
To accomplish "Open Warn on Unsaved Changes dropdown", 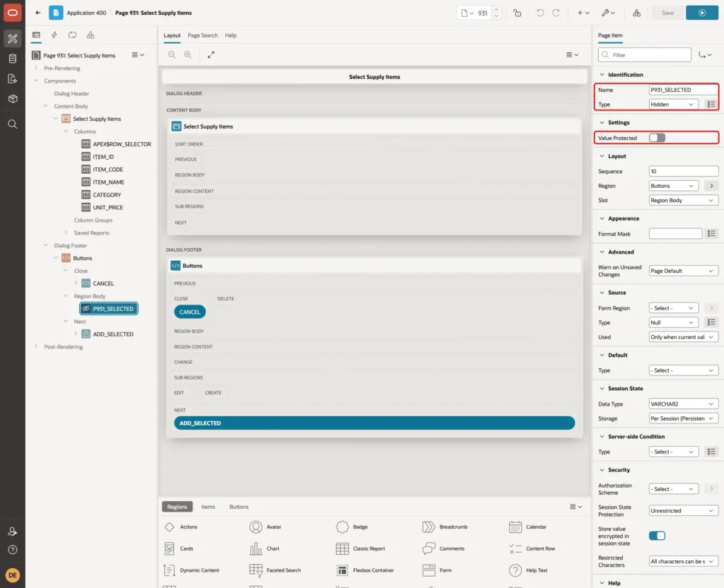I will click(x=684, y=271).
